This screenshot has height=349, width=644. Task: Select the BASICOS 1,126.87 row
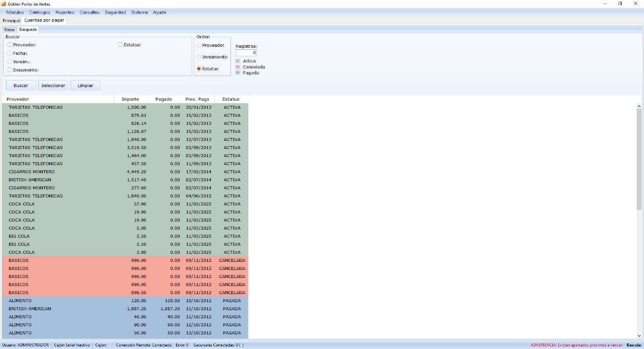point(125,131)
